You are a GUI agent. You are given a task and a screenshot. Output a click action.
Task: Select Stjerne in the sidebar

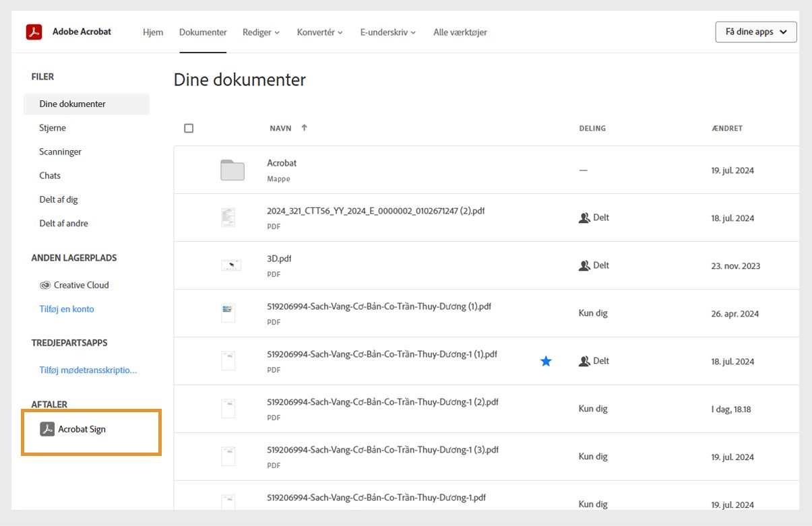tap(52, 127)
